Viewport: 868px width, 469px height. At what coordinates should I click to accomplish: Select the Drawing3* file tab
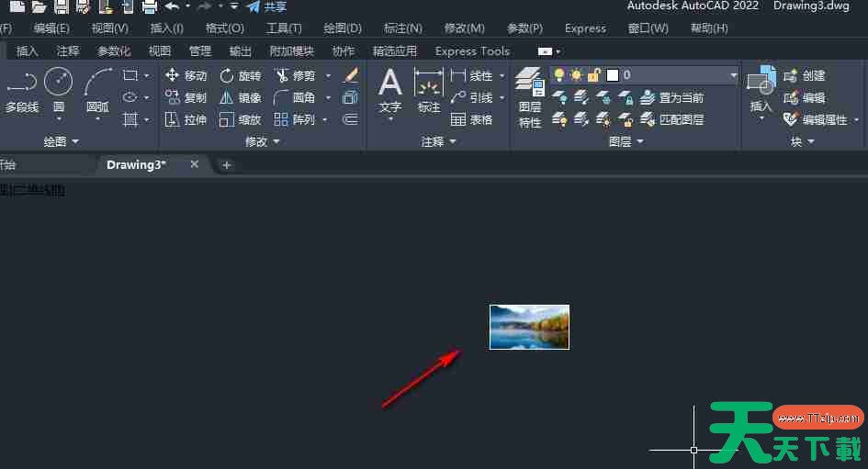click(136, 165)
